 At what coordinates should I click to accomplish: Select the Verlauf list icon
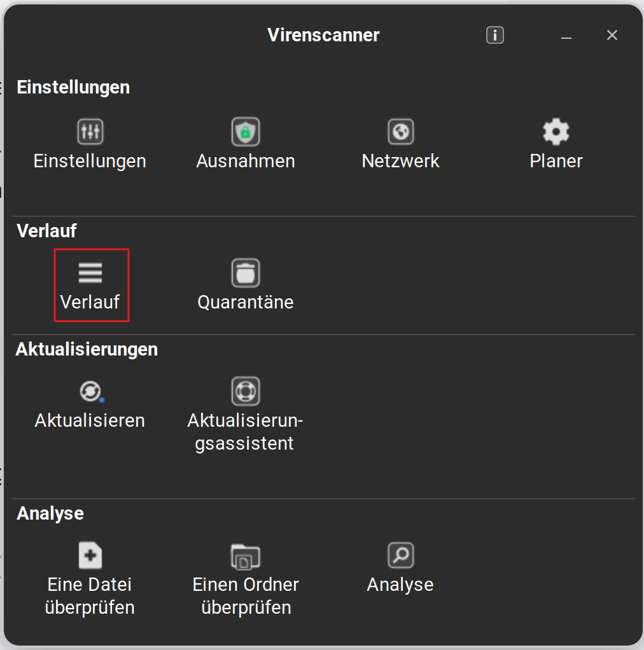pyautogui.click(x=90, y=273)
